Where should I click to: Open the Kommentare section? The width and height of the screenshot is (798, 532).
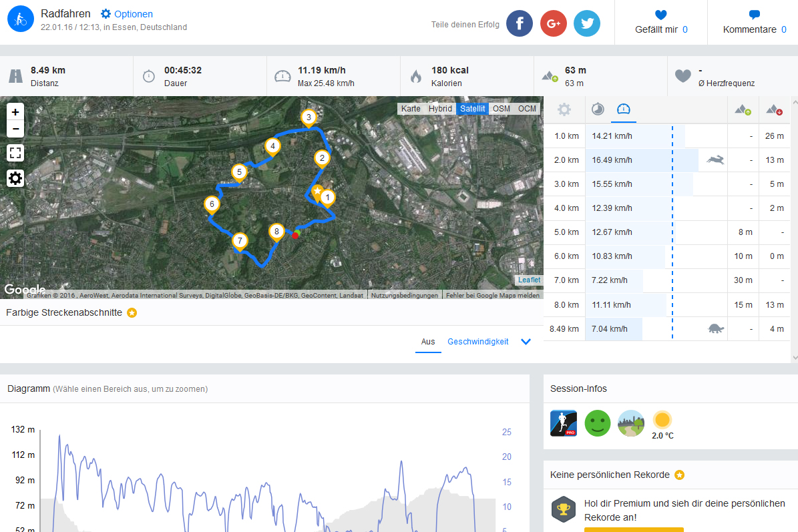tap(754, 23)
